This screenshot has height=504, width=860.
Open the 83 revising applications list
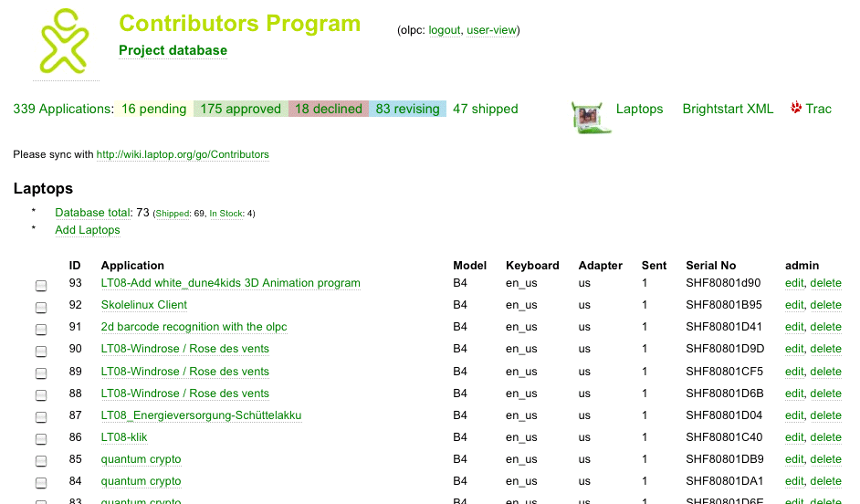tap(407, 109)
